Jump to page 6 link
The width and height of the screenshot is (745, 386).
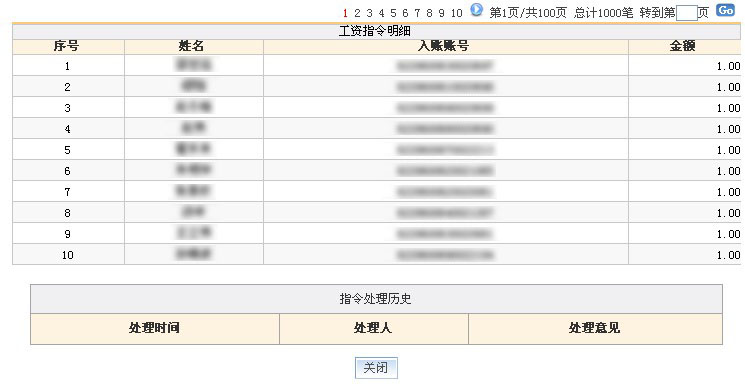click(x=405, y=13)
